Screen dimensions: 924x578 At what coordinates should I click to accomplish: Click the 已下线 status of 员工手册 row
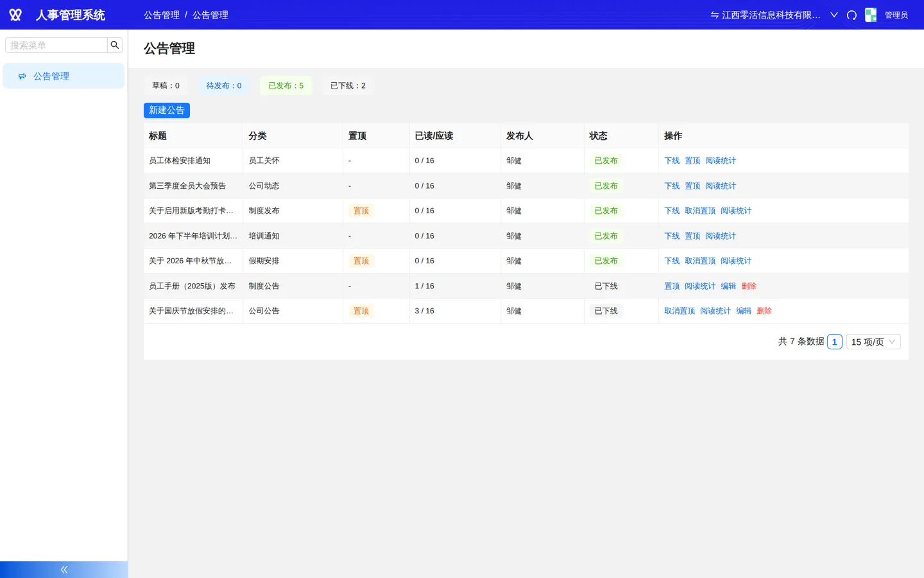[606, 286]
